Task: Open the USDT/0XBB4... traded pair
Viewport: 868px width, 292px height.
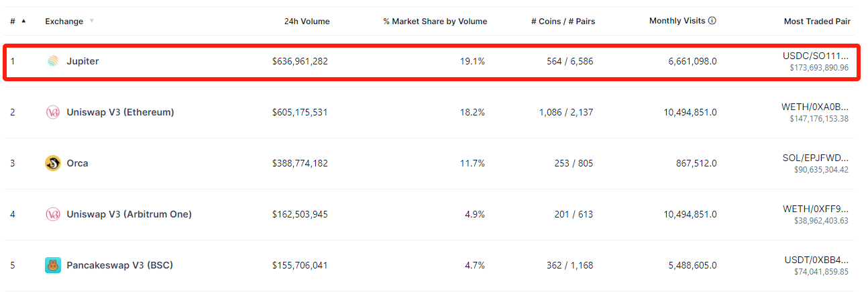Action: coord(816,260)
